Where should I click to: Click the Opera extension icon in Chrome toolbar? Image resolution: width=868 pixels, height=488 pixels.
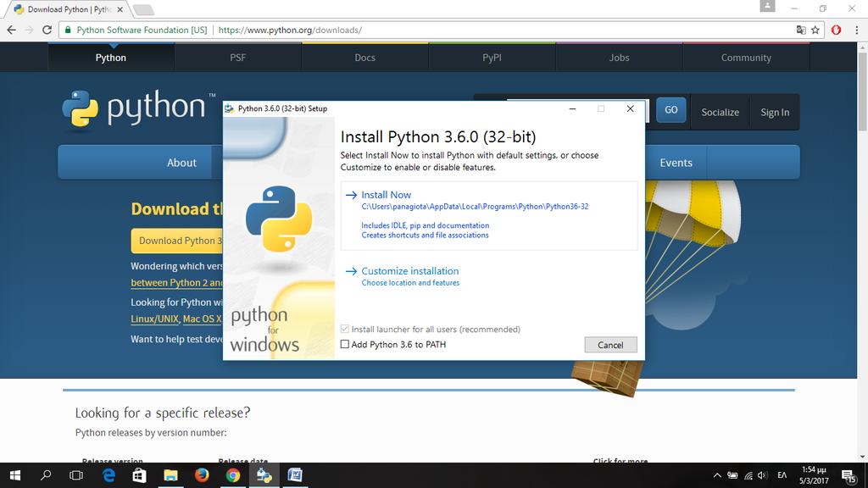pos(836,30)
